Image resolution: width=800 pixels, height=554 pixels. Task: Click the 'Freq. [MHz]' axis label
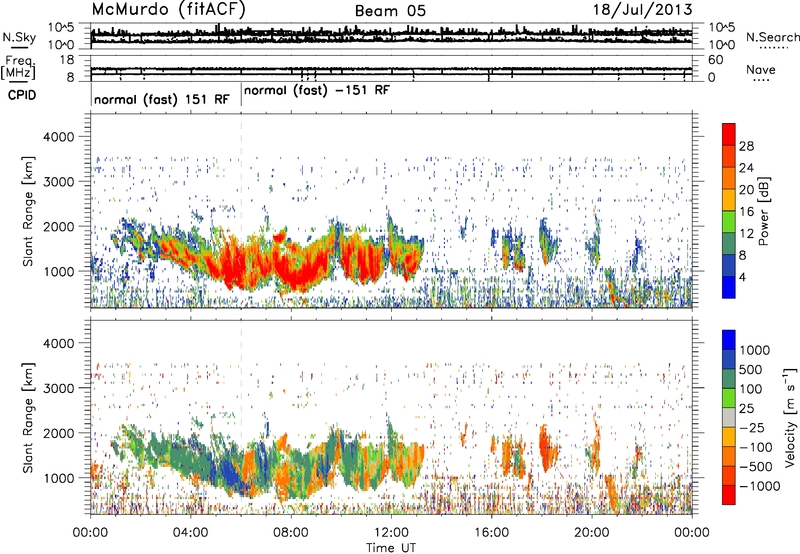pos(19,67)
